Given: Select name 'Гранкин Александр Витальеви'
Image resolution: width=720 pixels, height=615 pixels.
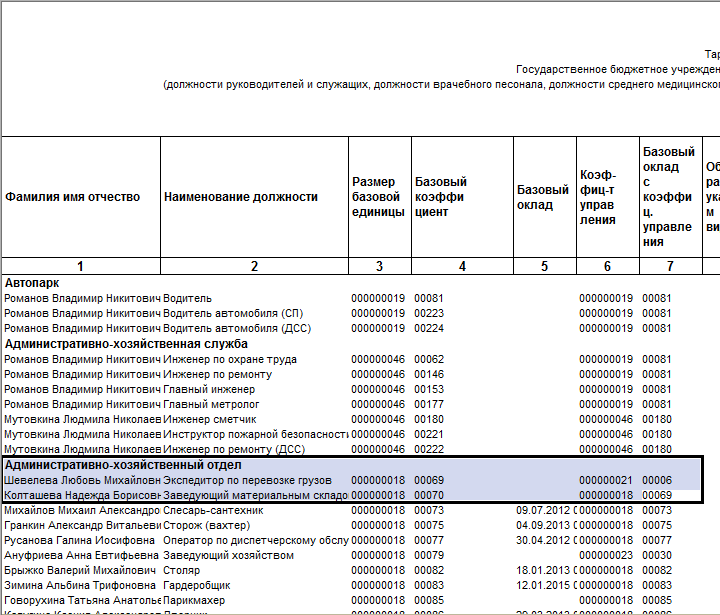Looking at the screenshot, I should (82, 525).
